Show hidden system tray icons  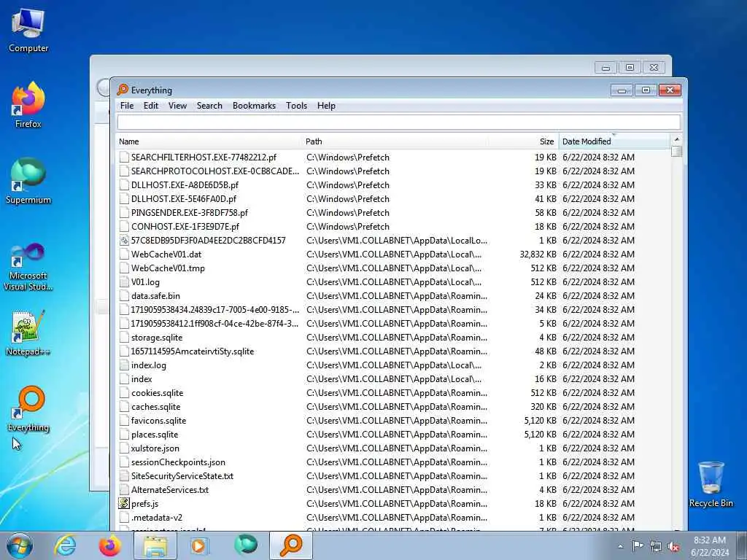pos(620,546)
